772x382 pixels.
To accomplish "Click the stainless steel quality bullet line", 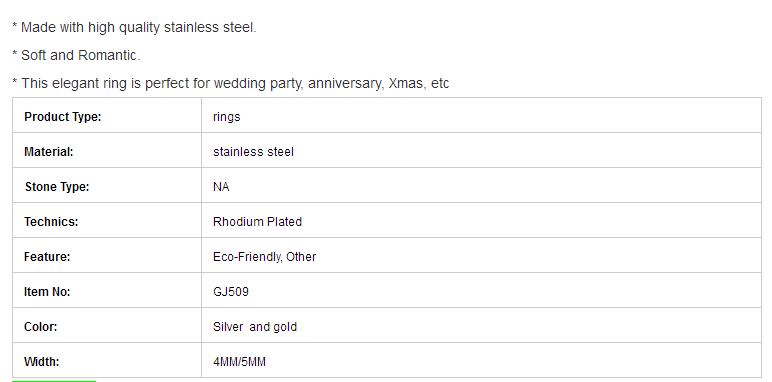I will click(134, 28).
